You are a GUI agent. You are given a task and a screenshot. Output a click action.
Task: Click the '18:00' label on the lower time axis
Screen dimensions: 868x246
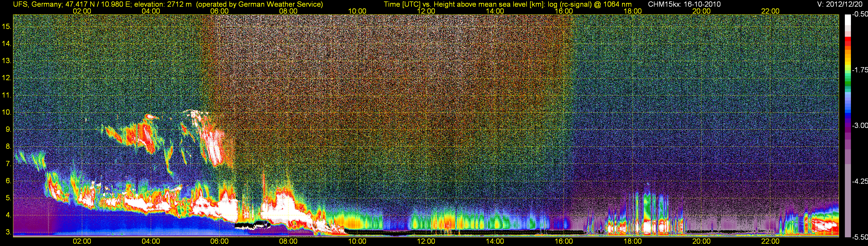pos(632,241)
